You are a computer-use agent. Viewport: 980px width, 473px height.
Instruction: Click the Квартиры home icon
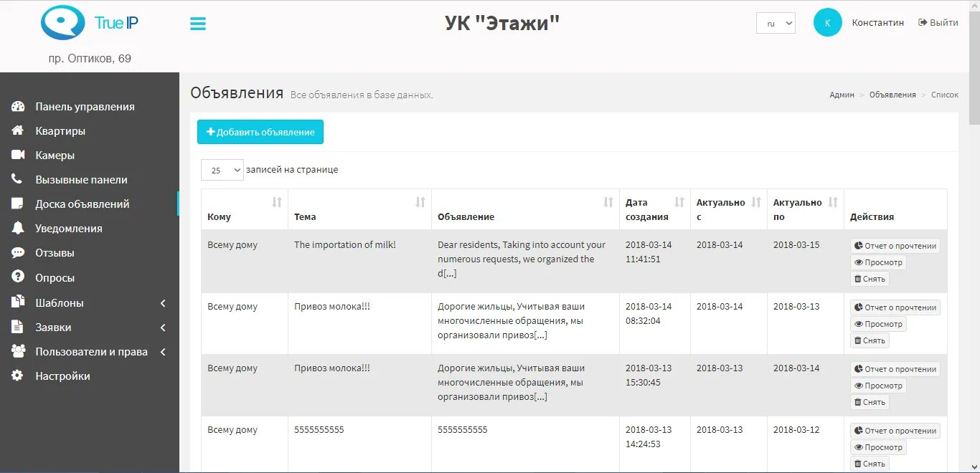18,130
